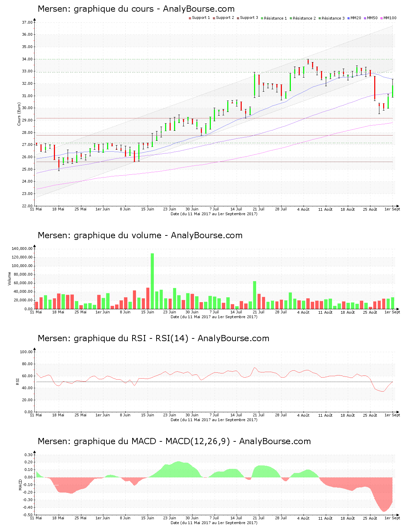This screenshot has width=412, height=532.
Task: Select the Support 3 legend entry
Action: 248,18
